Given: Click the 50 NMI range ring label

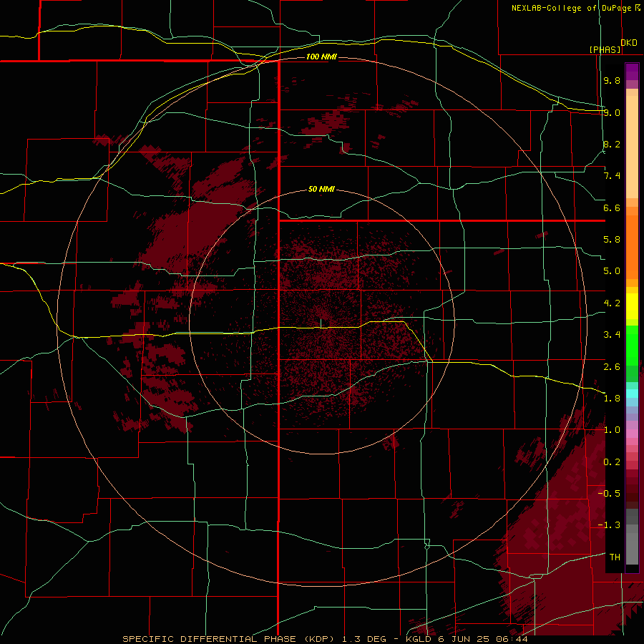Looking at the screenshot, I should (321, 189).
